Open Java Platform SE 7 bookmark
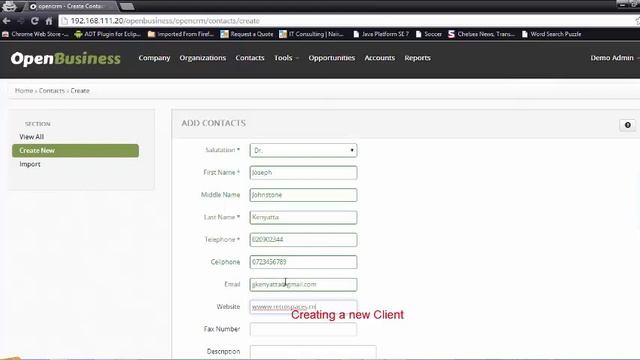Image resolution: width=640 pixels, height=360 pixels. tap(380, 34)
